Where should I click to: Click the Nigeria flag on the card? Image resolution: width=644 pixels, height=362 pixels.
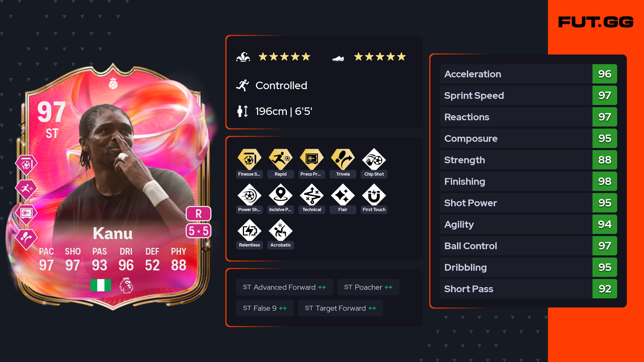tap(101, 285)
